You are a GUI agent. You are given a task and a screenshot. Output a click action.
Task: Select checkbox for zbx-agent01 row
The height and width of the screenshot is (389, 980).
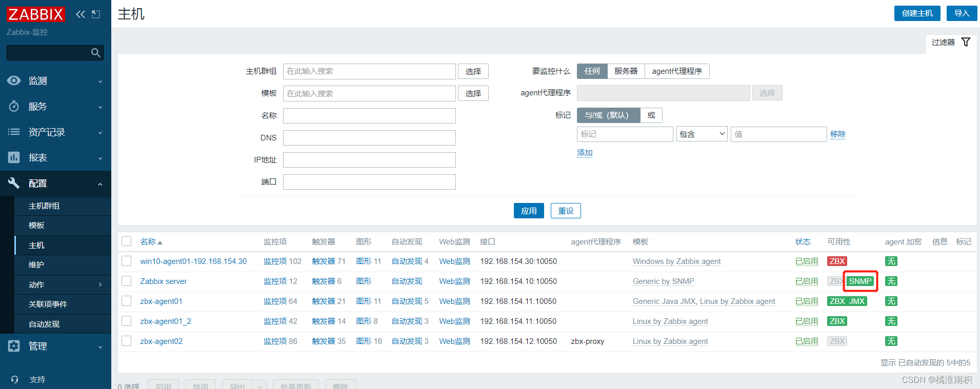[127, 301]
